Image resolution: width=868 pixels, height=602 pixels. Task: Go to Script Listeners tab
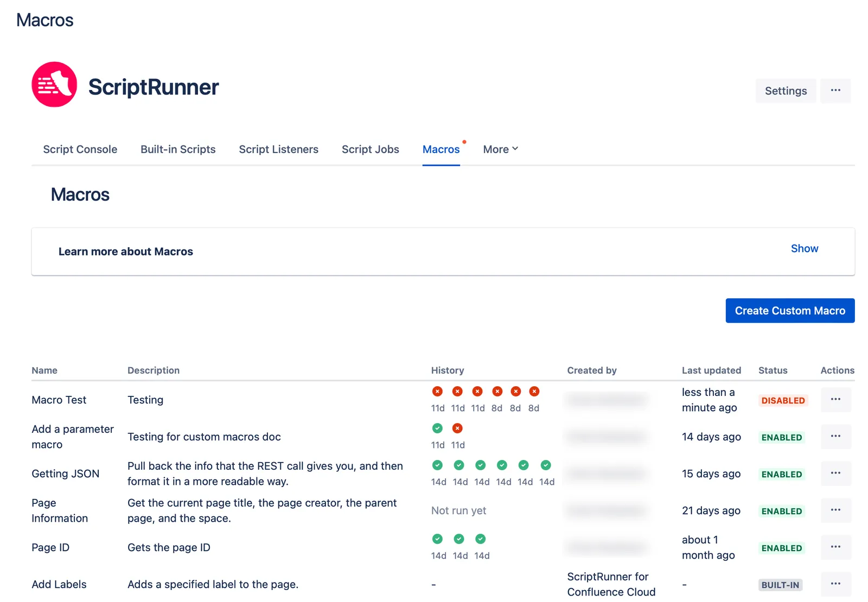pyautogui.click(x=278, y=149)
